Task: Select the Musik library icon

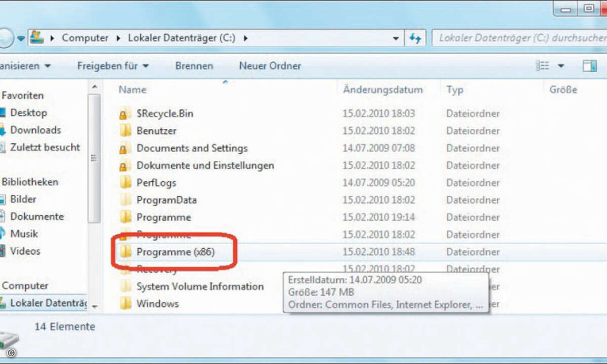Action: click(3, 234)
